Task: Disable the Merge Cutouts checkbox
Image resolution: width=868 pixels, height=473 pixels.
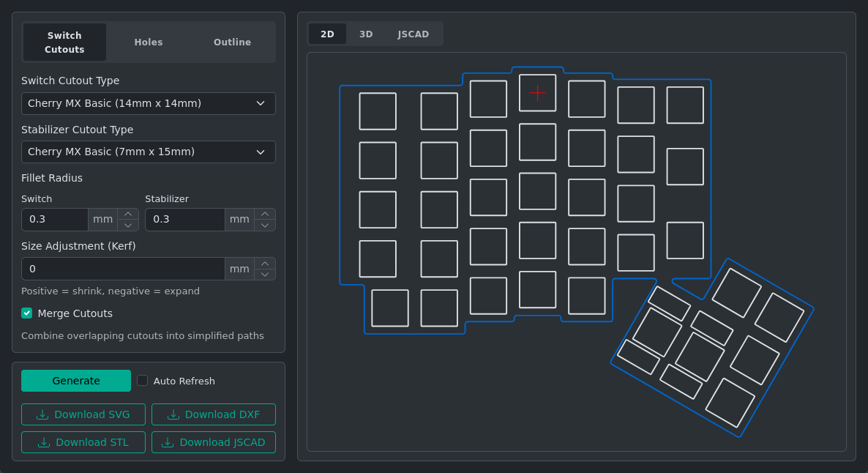Action: tap(26, 313)
